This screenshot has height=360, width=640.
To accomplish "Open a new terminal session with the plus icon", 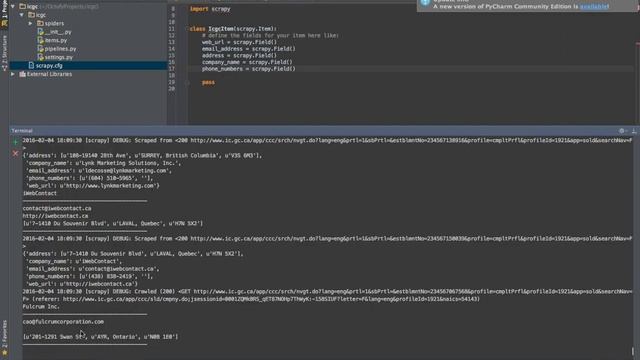I will 16,142.
